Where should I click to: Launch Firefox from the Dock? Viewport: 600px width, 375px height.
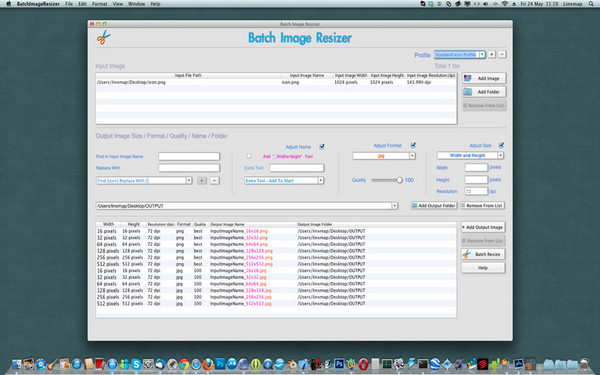(208, 364)
